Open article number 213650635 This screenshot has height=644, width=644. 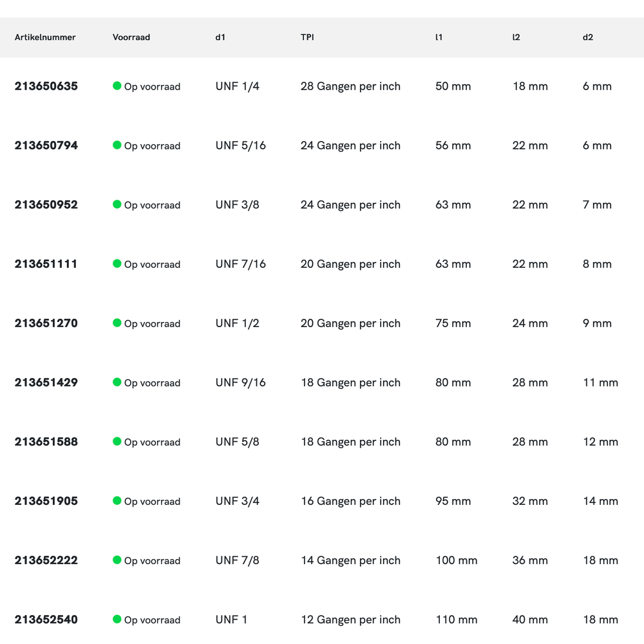coord(46,86)
